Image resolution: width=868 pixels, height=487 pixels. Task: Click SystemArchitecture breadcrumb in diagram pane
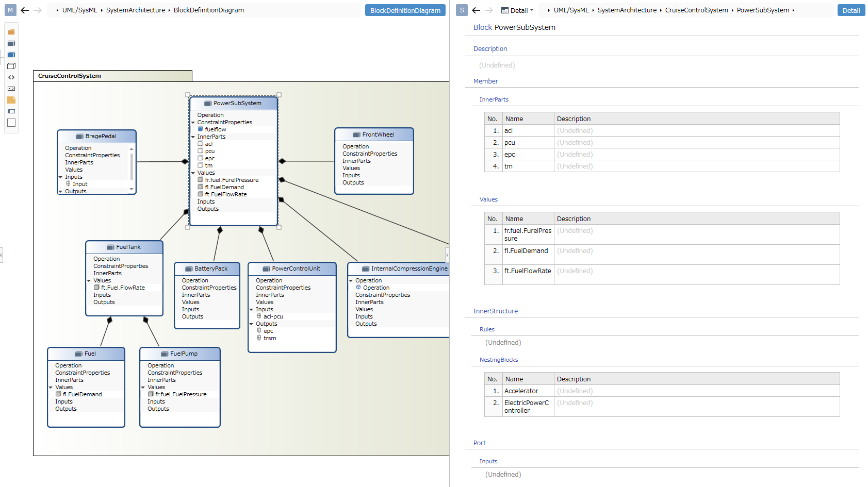tap(136, 10)
